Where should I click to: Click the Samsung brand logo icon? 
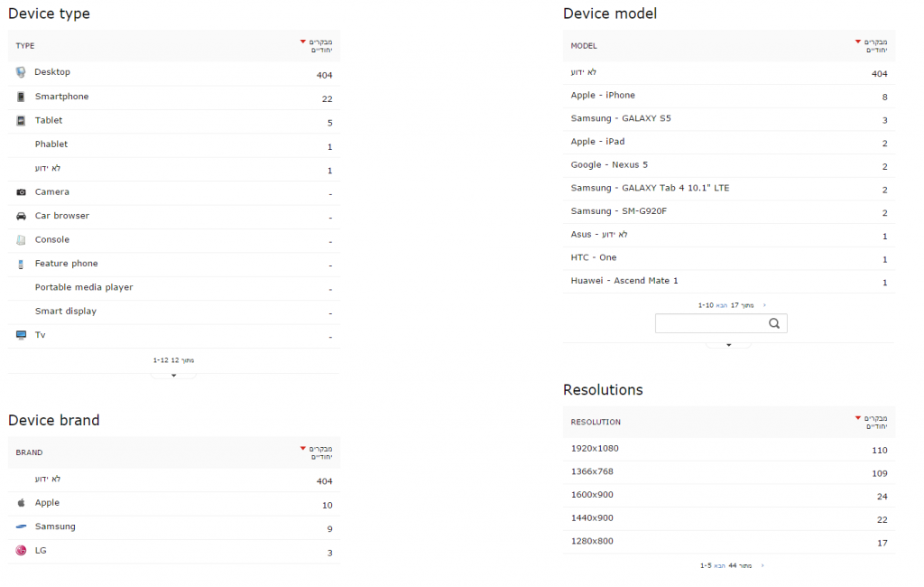coord(22,526)
